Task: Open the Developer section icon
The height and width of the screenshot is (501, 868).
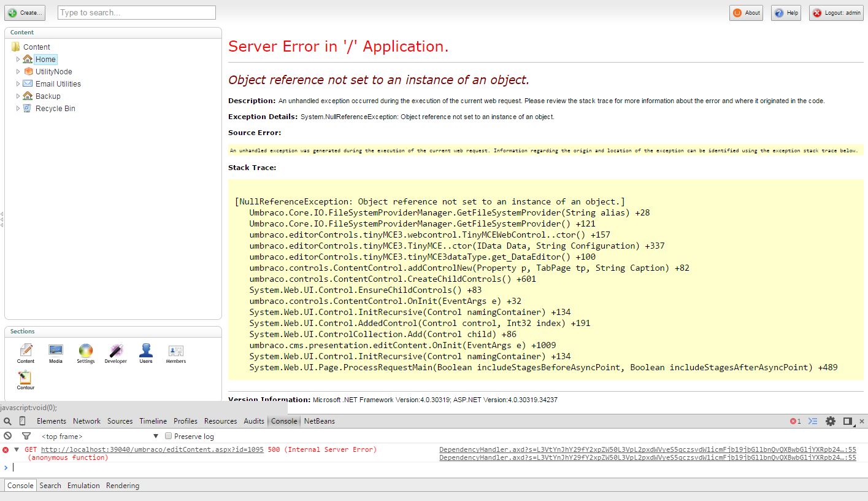Action: click(115, 354)
